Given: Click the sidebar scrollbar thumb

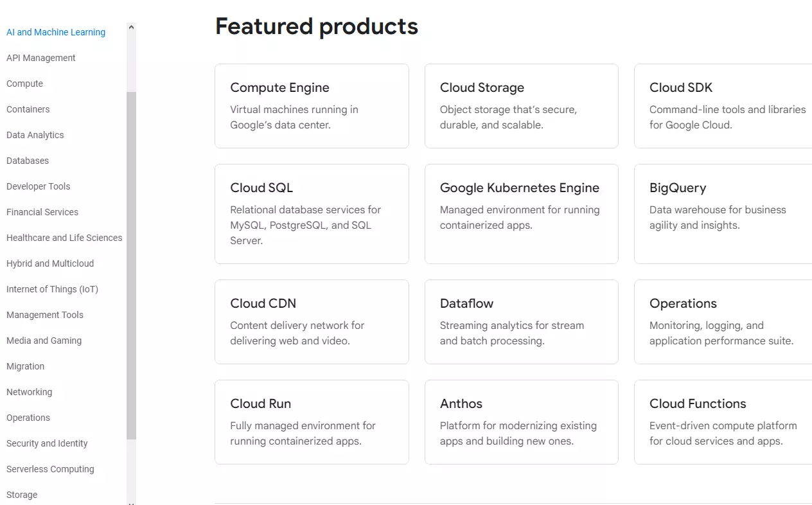Looking at the screenshot, I should 130,270.
